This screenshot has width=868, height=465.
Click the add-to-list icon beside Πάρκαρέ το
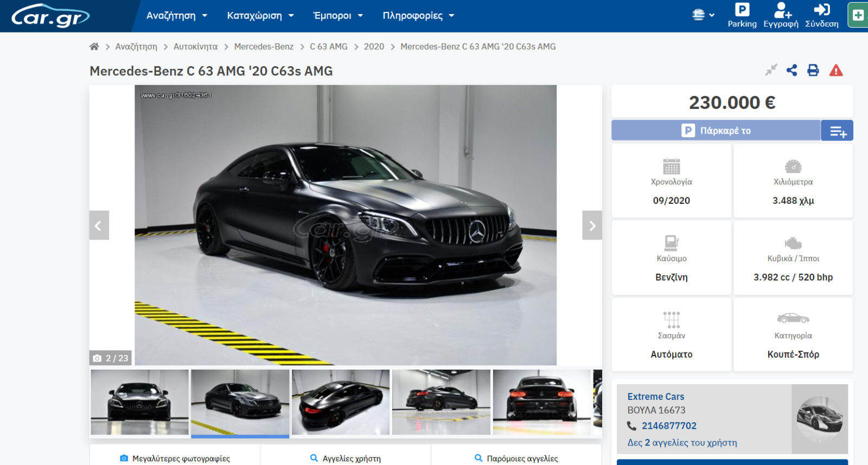(838, 131)
